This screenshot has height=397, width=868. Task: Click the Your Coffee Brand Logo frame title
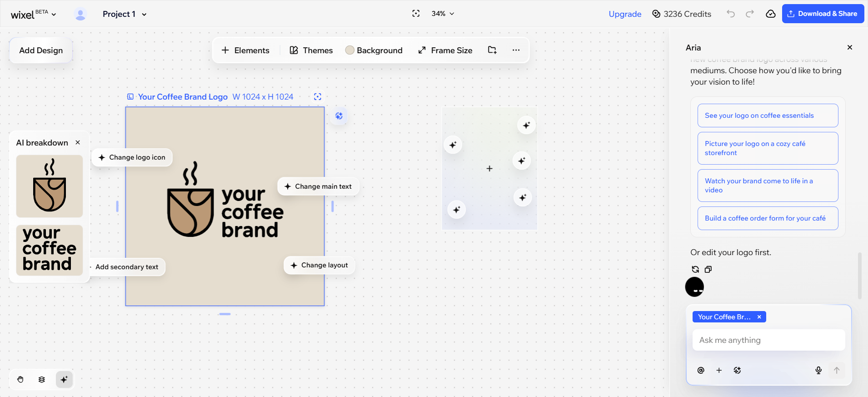[183, 97]
